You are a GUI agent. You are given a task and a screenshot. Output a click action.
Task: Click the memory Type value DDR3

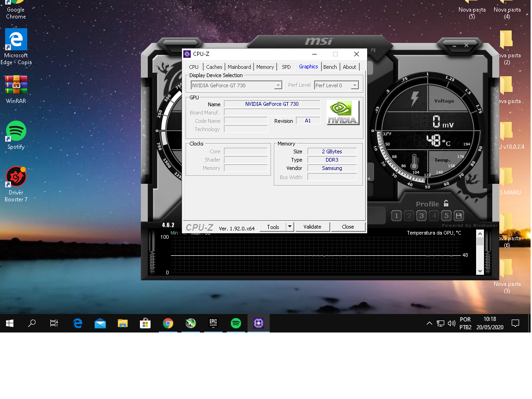click(x=332, y=160)
